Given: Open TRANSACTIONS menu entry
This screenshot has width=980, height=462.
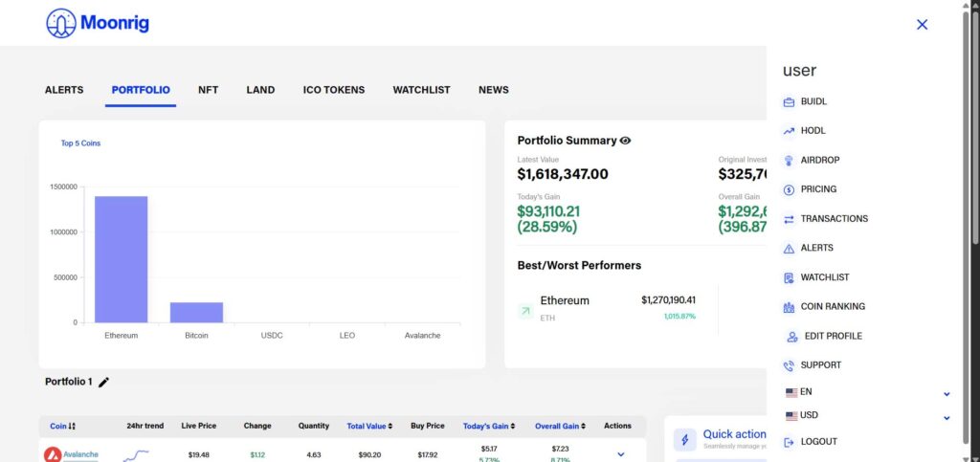Looking at the screenshot, I should 835,218.
